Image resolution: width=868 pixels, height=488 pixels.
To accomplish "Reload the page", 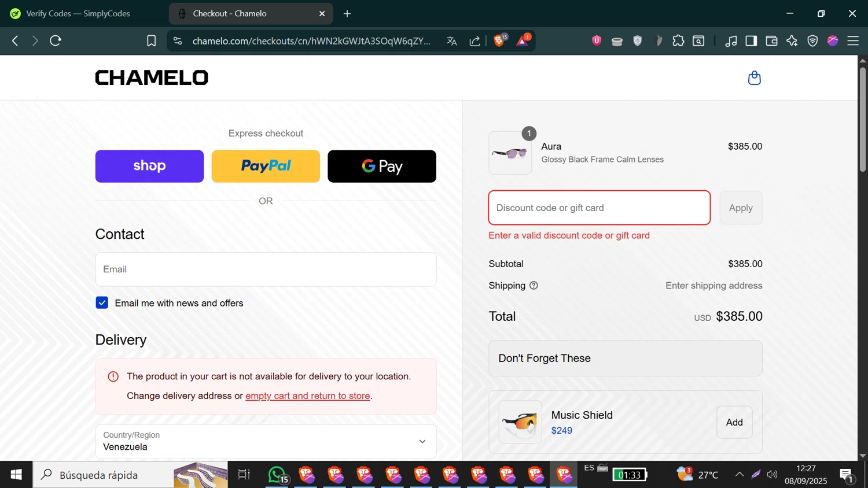I will (56, 40).
